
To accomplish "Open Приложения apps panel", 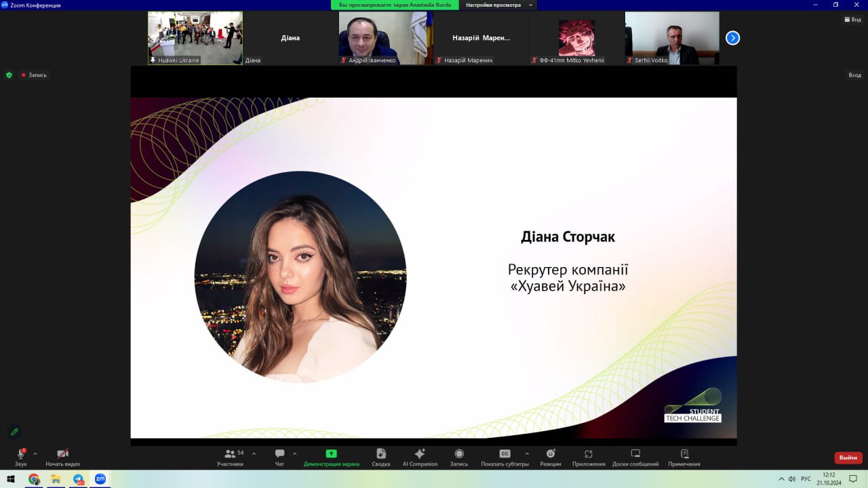I will coord(588,457).
